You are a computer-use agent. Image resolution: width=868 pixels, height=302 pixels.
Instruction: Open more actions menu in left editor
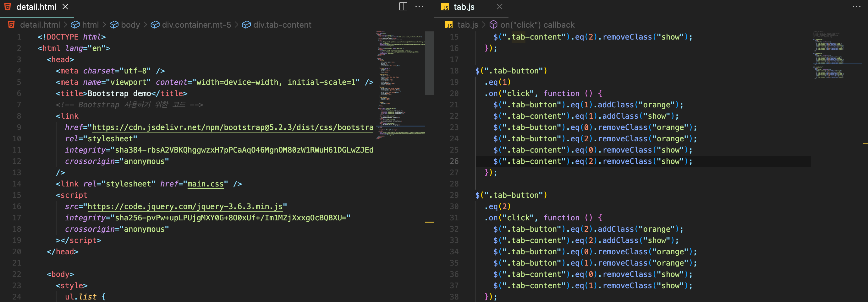coord(419,7)
